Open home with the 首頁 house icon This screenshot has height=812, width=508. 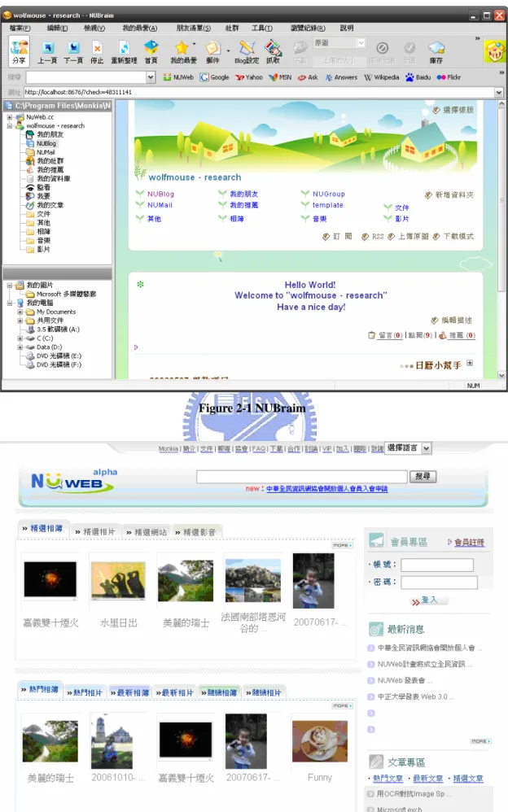151,48
